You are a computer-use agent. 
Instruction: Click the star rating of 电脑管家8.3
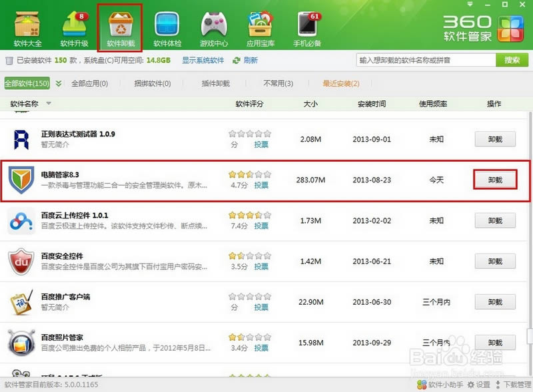[x=250, y=174]
